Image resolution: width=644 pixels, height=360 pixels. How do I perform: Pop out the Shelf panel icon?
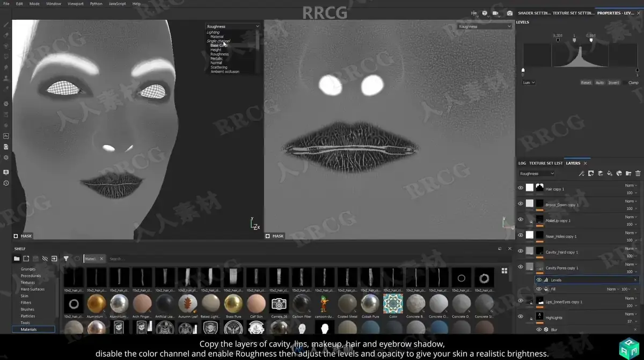pos(500,249)
